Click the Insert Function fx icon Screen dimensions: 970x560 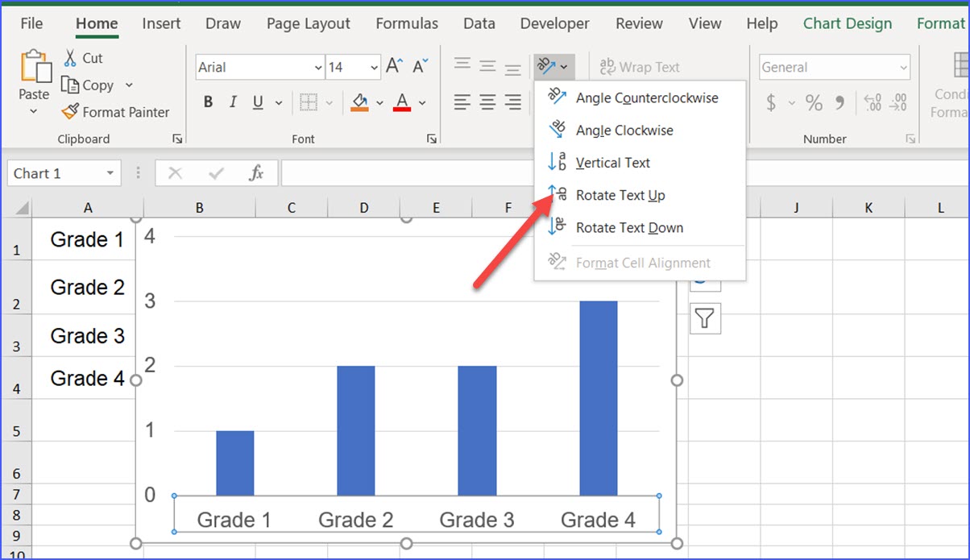click(x=255, y=172)
